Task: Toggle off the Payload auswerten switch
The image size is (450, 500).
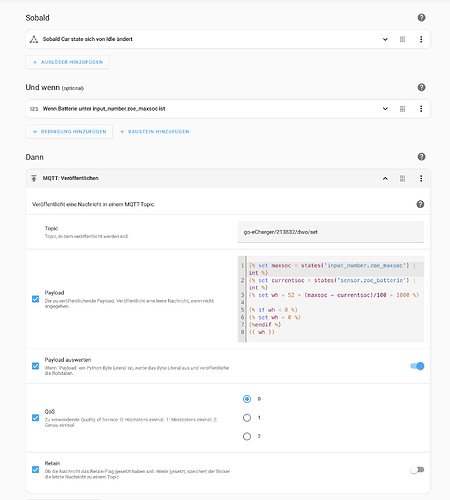Action: [x=417, y=366]
